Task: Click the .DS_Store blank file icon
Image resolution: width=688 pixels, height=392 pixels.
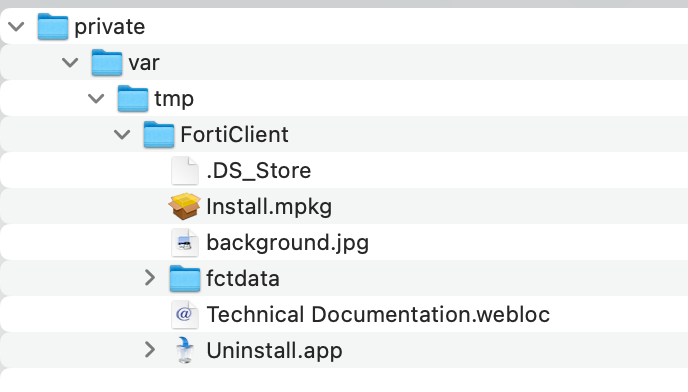Action: 185,170
